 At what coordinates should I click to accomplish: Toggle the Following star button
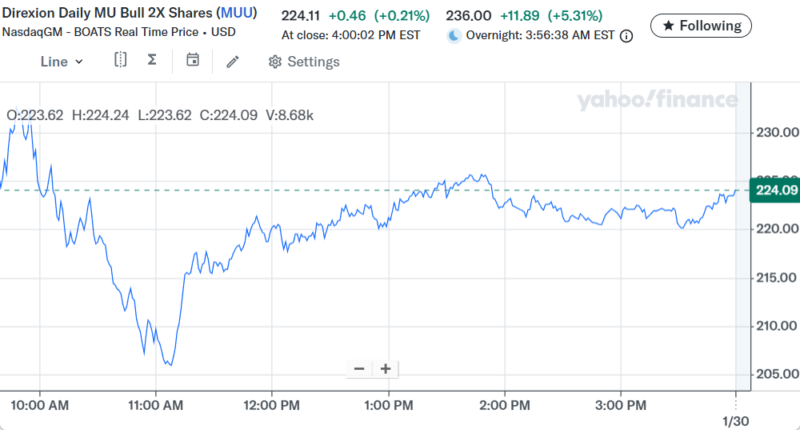(x=702, y=26)
